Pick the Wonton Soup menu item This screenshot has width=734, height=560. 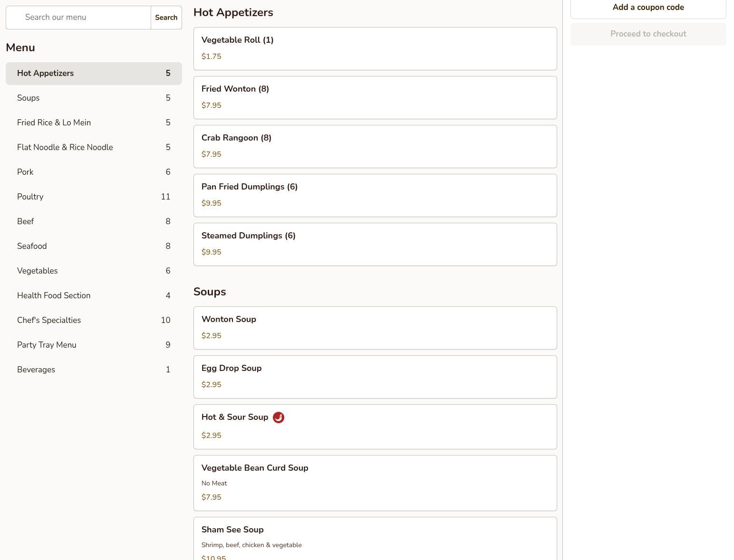coord(375,328)
